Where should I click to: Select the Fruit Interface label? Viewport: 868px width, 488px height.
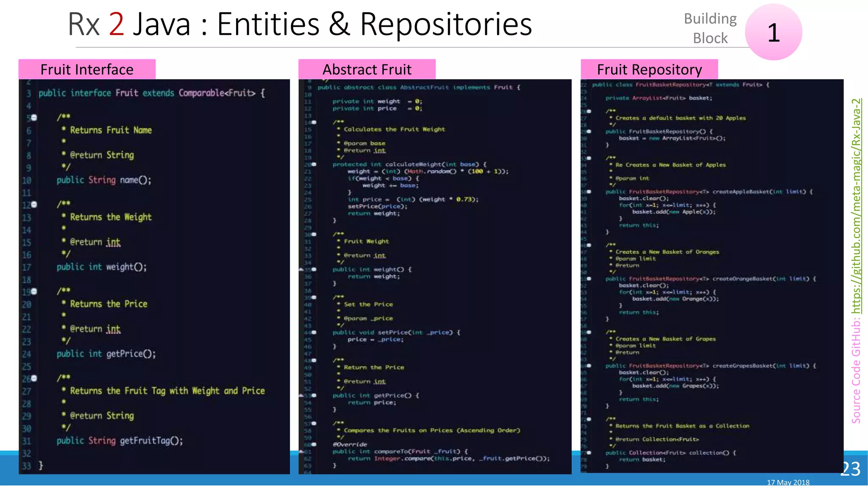coord(87,69)
